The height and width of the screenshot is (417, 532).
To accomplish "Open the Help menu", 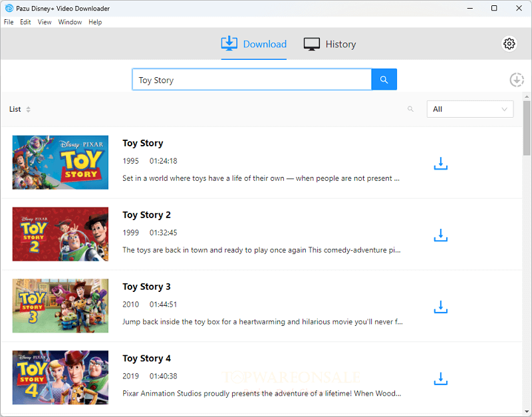I will 95,22.
